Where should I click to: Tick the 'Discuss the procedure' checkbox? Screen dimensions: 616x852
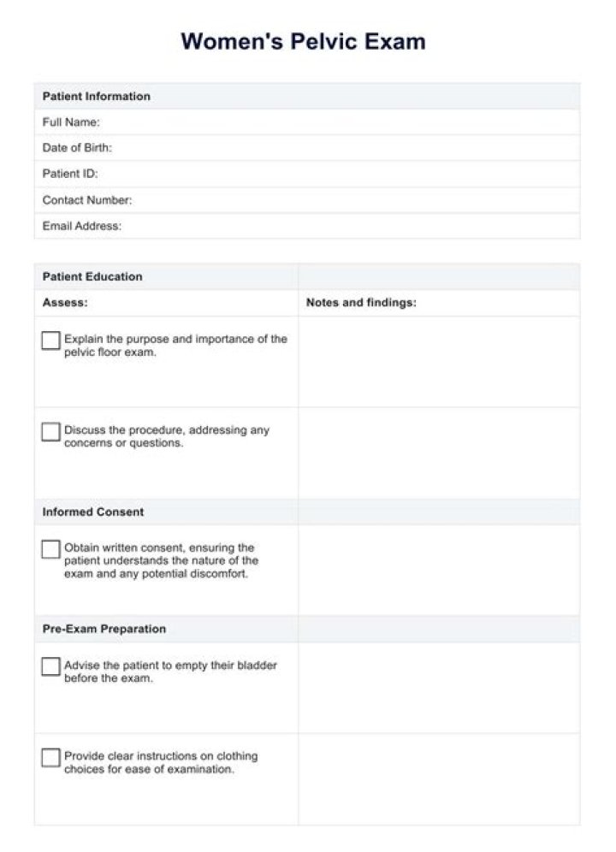(50, 432)
